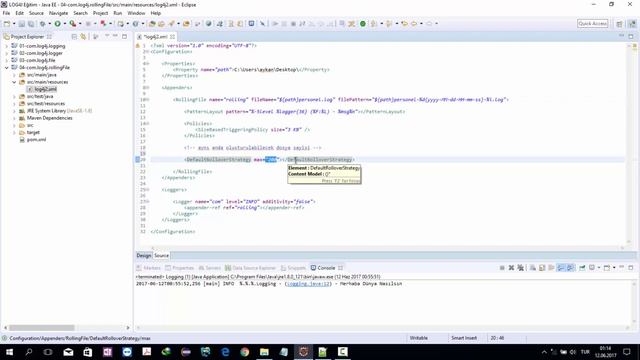Toggle Scroll Lock in Console toolbar
The width and height of the screenshot is (640, 360).
click(x=542, y=268)
